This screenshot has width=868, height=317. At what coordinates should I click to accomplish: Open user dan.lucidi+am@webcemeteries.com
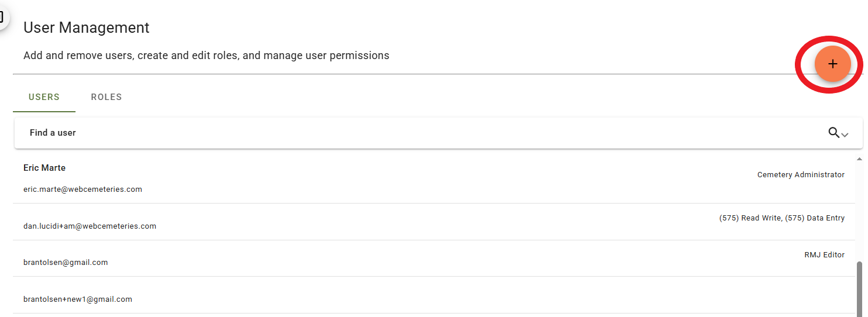point(90,226)
